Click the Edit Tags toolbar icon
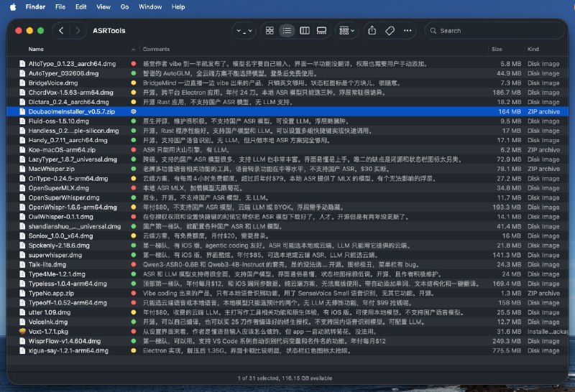The width and height of the screenshot is (575, 392). [x=390, y=31]
